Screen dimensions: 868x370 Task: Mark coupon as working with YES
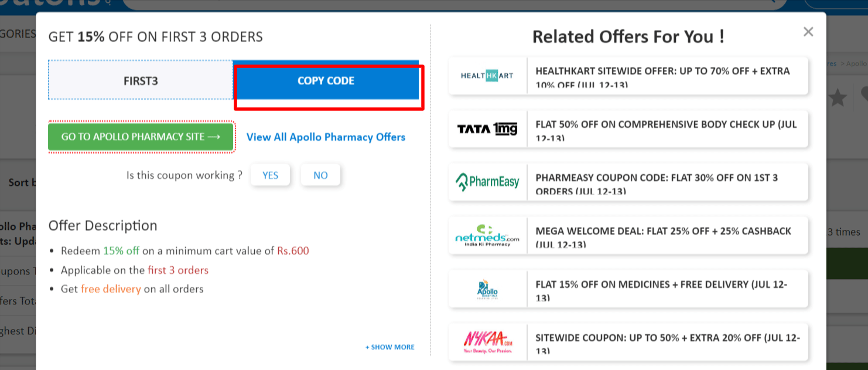pyautogui.click(x=270, y=175)
